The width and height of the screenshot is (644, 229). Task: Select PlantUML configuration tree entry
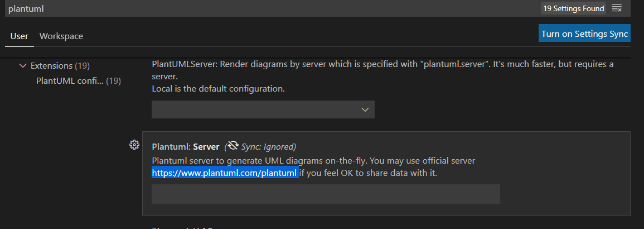[x=70, y=81]
